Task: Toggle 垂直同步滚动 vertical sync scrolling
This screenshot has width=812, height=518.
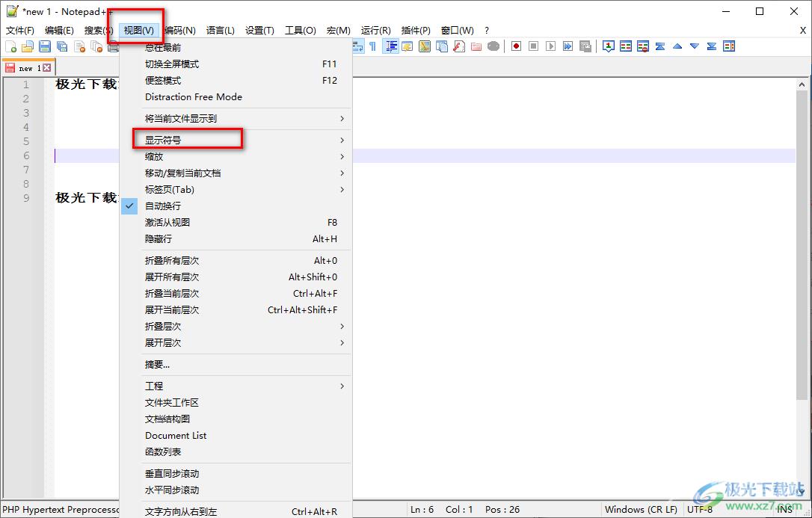Action: (x=236, y=473)
